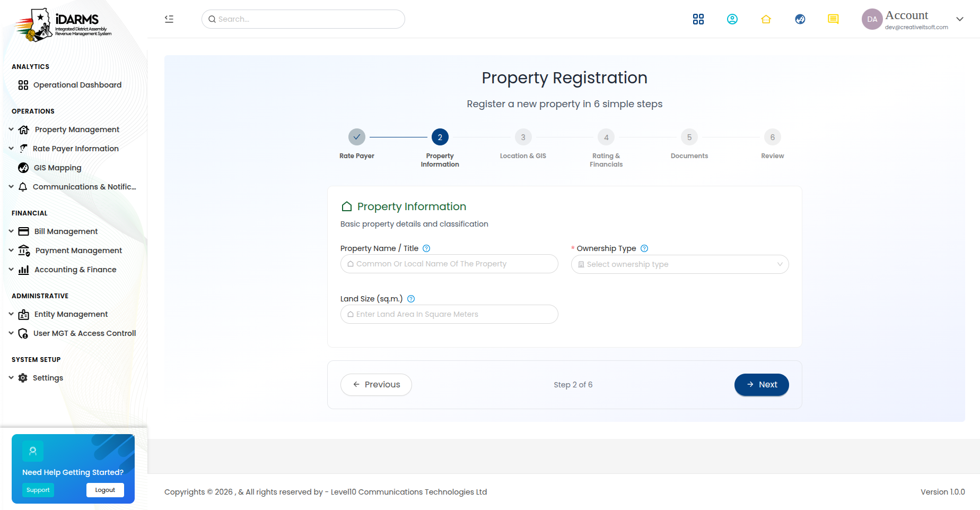Go to completed Rate Payer step
980x510 pixels.
click(x=357, y=137)
